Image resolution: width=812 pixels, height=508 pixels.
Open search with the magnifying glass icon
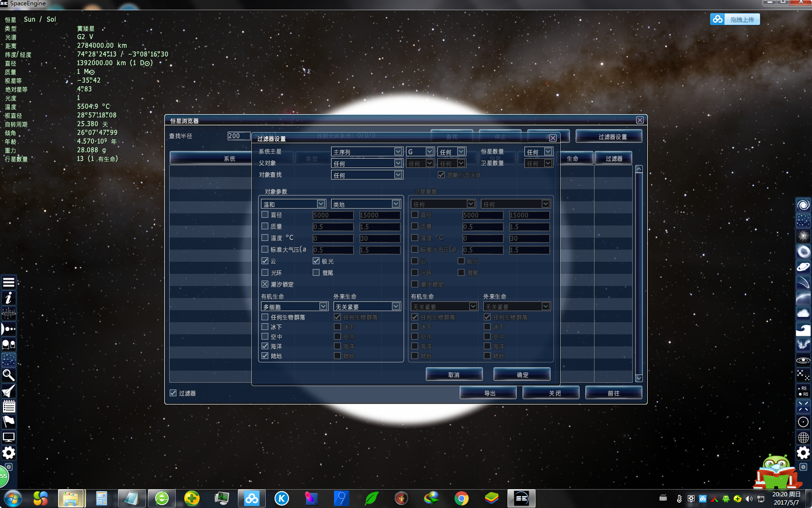pos(9,375)
